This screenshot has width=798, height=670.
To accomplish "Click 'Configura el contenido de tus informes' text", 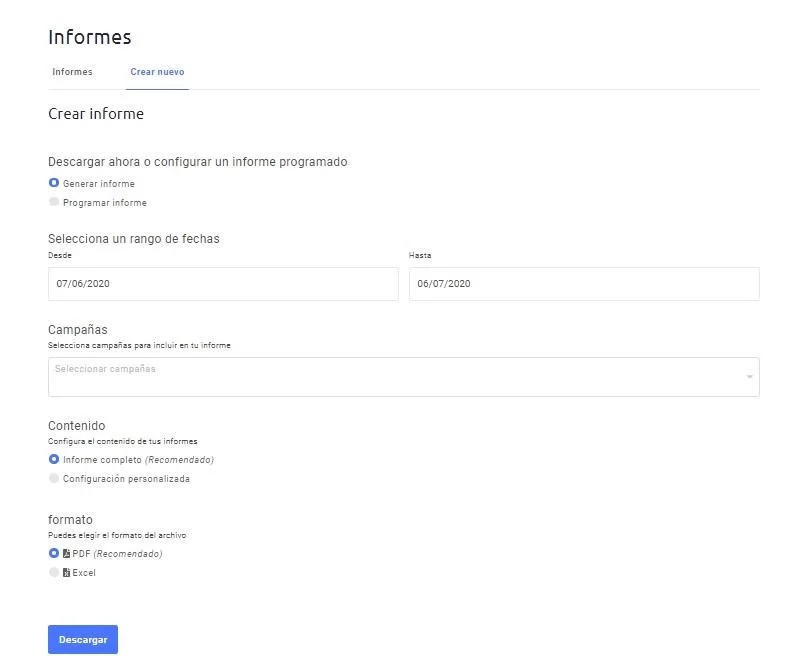I will point(123,441).
